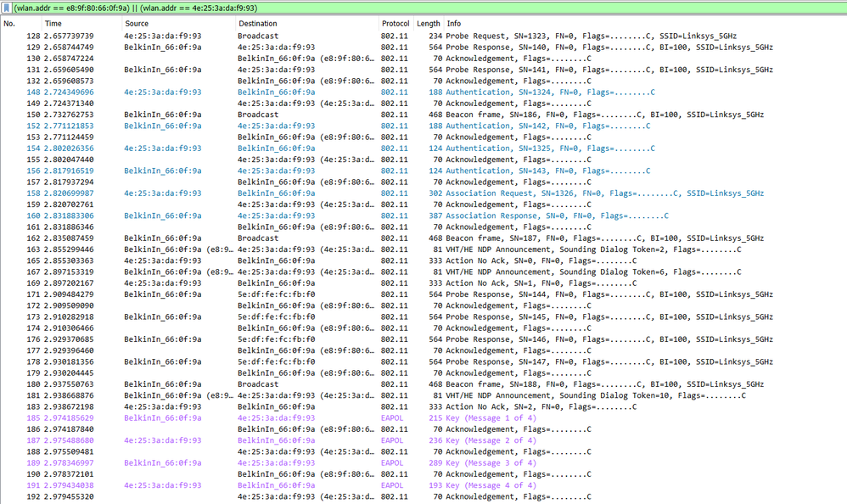Select Acknowledgement packet 192
The image size is (847, 504).
click(255, 496)
